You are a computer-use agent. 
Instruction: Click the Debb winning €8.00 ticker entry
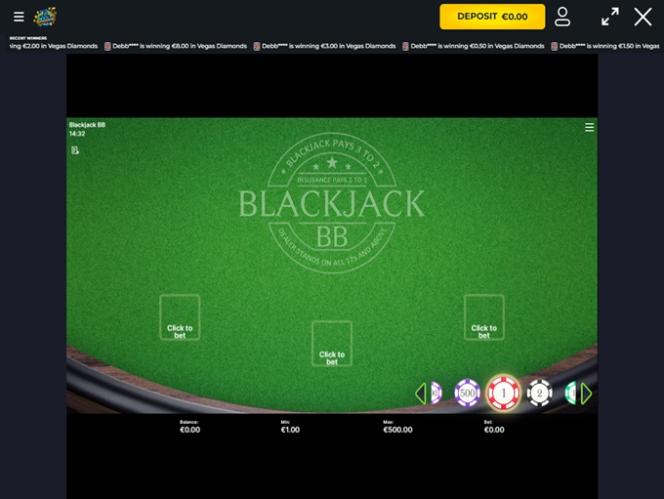[176, 46]
